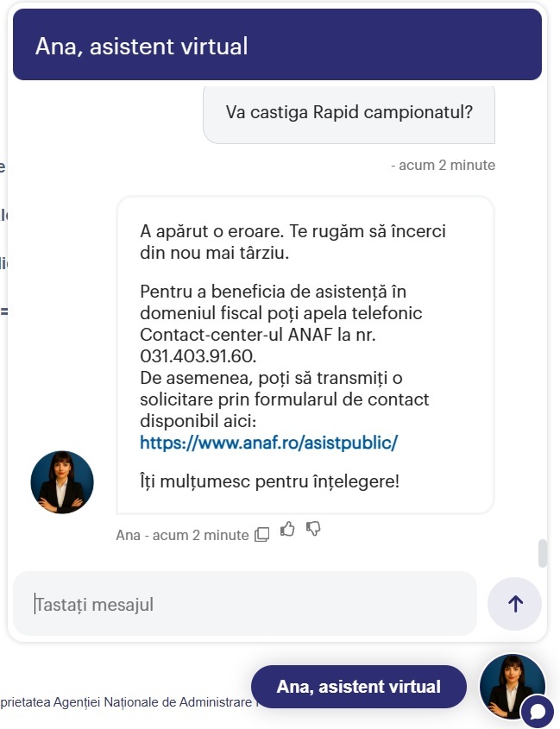
Task: Click the user message '- acum 2 minute' timestamp
Action: [443, 165]
